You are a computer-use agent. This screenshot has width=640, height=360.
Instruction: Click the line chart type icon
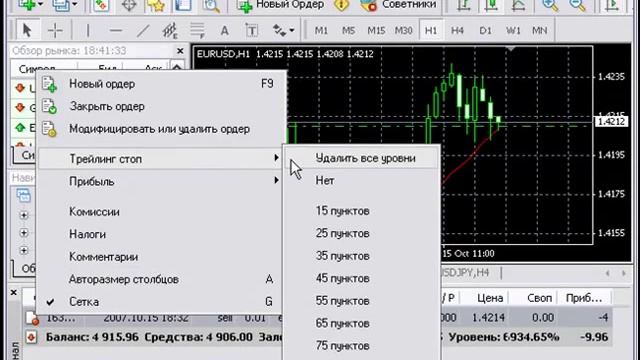coord(518,5)
